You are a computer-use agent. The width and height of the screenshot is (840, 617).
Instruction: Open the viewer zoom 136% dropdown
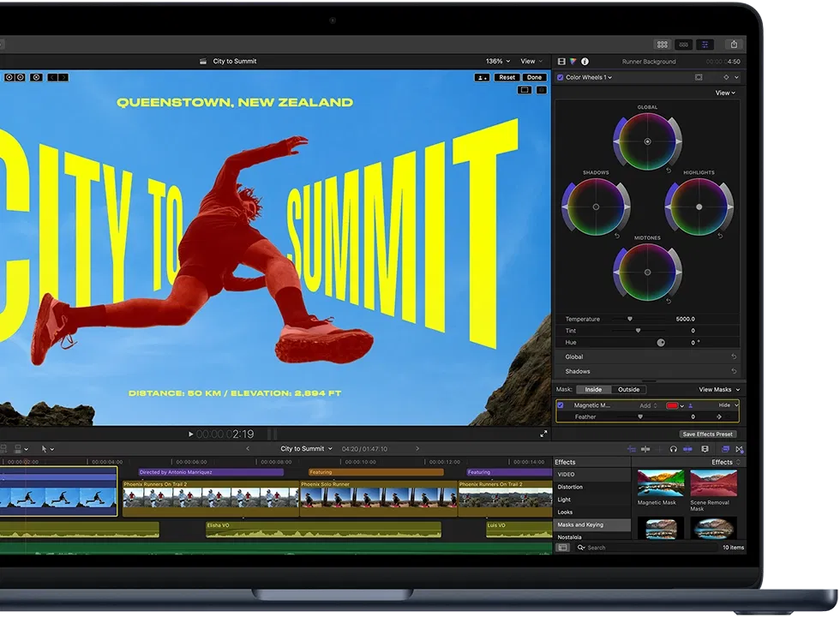(x=498, y=62)
